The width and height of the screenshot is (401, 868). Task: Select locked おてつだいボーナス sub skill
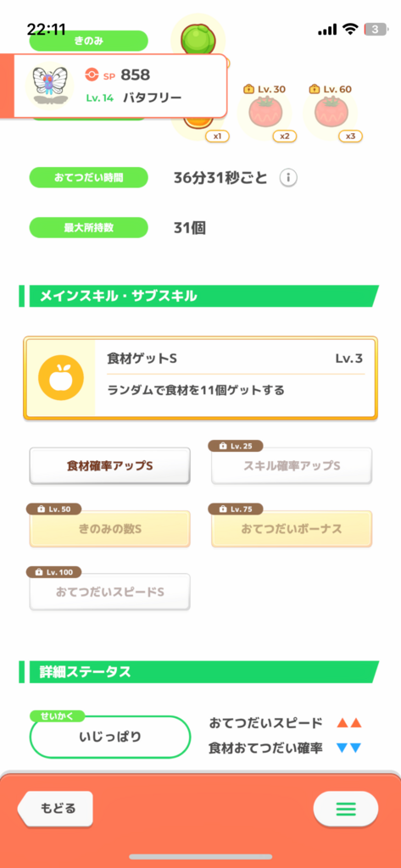[292, 529]
